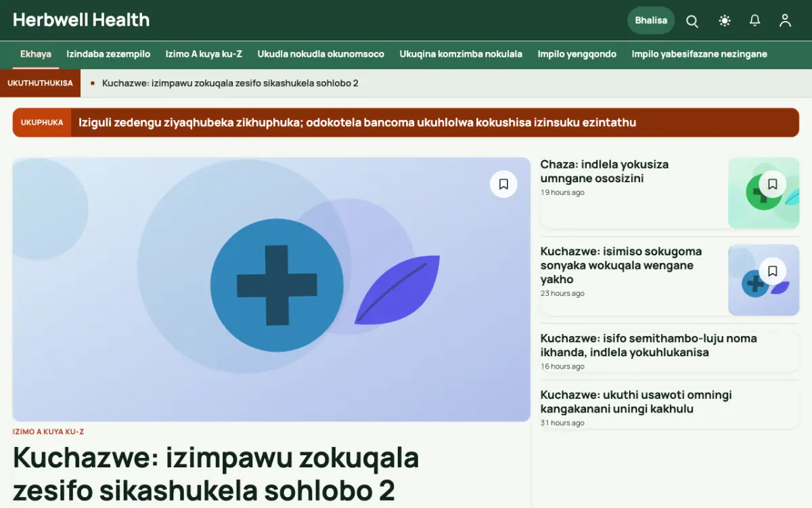Open main headline izimpawu zokuqala zesifo sikashukela
This screenshot has height=508, width=812.
coord(216,474)
